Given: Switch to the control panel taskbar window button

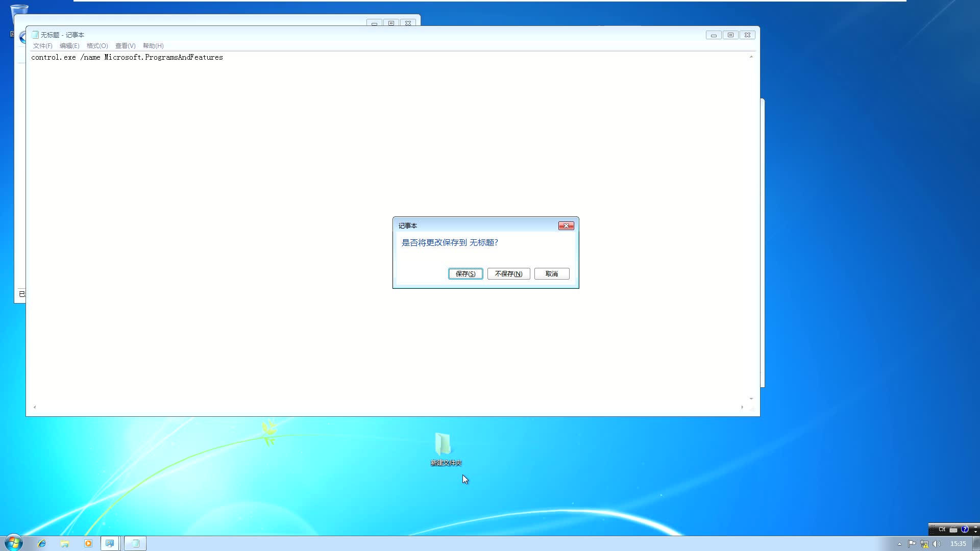Looking at the screenshot, I should click(x=111, y=544).
